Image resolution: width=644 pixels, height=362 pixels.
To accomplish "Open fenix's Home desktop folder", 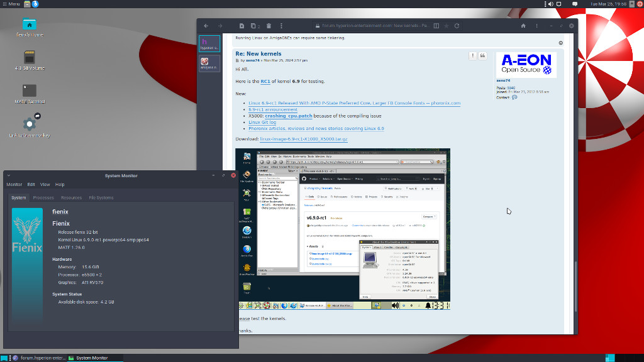I will [x=29, y=28].
